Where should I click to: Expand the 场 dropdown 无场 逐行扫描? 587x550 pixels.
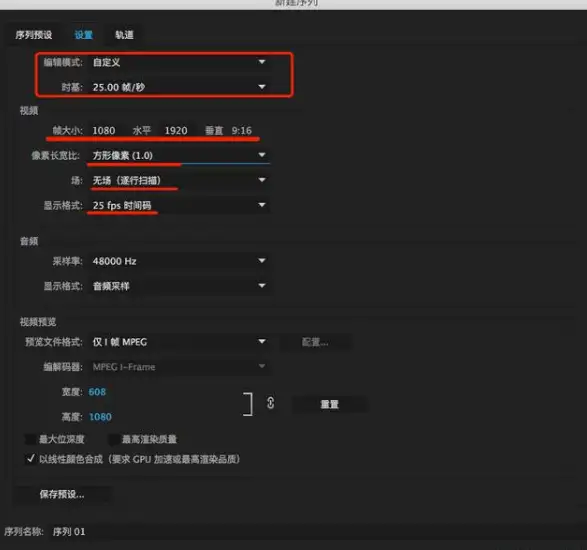179,180
